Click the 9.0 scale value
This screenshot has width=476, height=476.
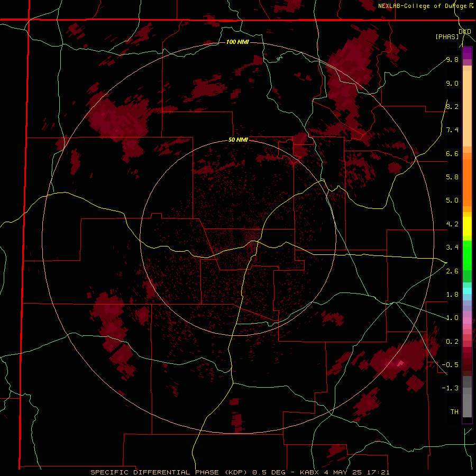[452, 83]
